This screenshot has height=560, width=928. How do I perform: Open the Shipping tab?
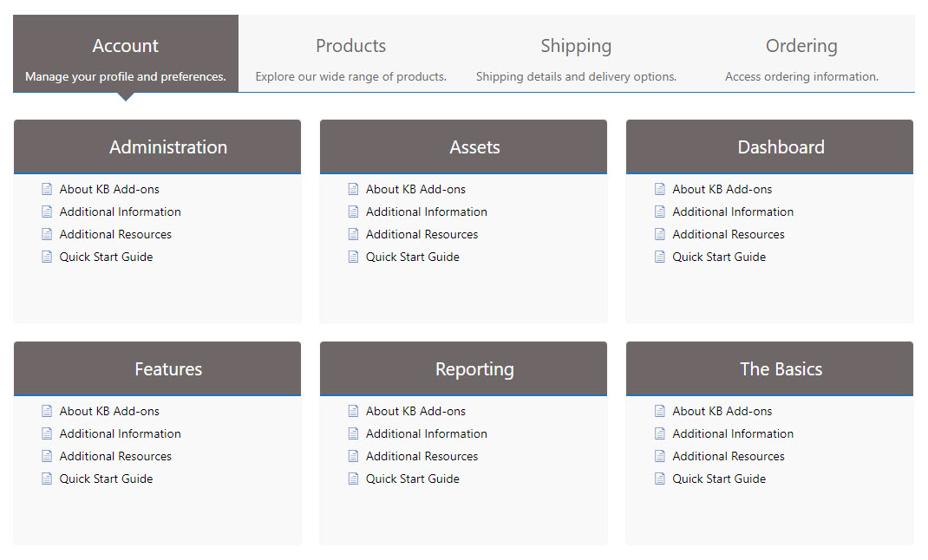click(x=576, y=54)
